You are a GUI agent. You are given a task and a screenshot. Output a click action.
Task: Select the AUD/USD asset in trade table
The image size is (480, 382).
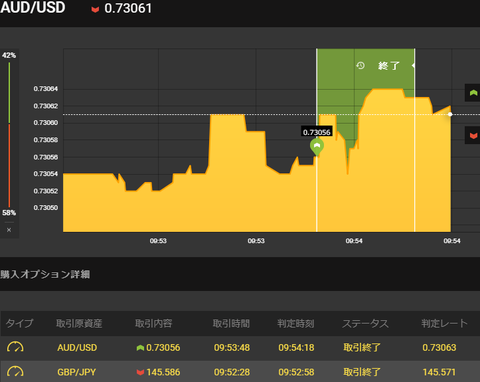(77, 348)
